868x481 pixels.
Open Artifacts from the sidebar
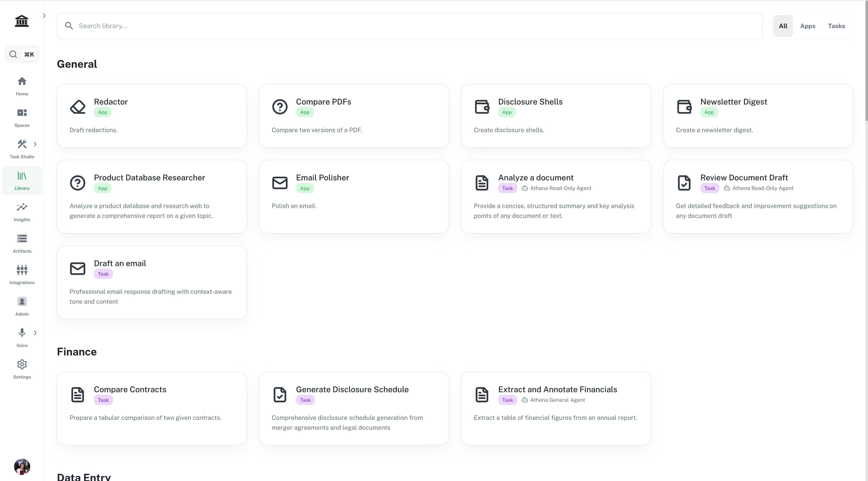click(22, 239)
